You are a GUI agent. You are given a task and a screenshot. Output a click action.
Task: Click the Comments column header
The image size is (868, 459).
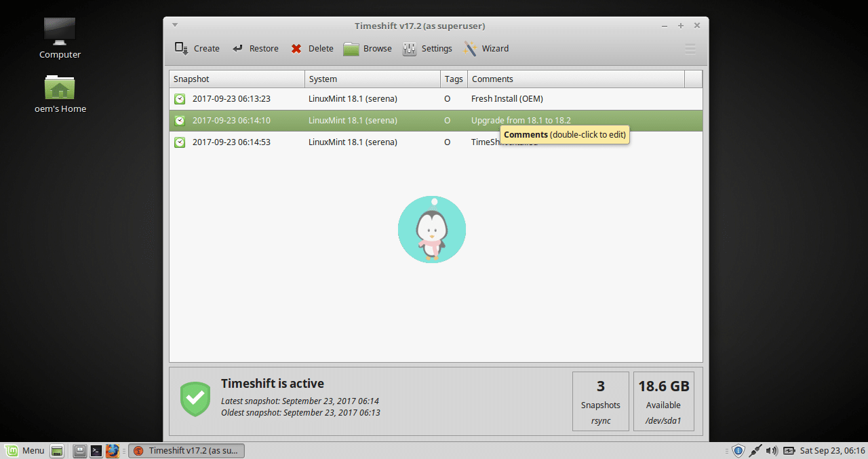click(x=492, y=79)
